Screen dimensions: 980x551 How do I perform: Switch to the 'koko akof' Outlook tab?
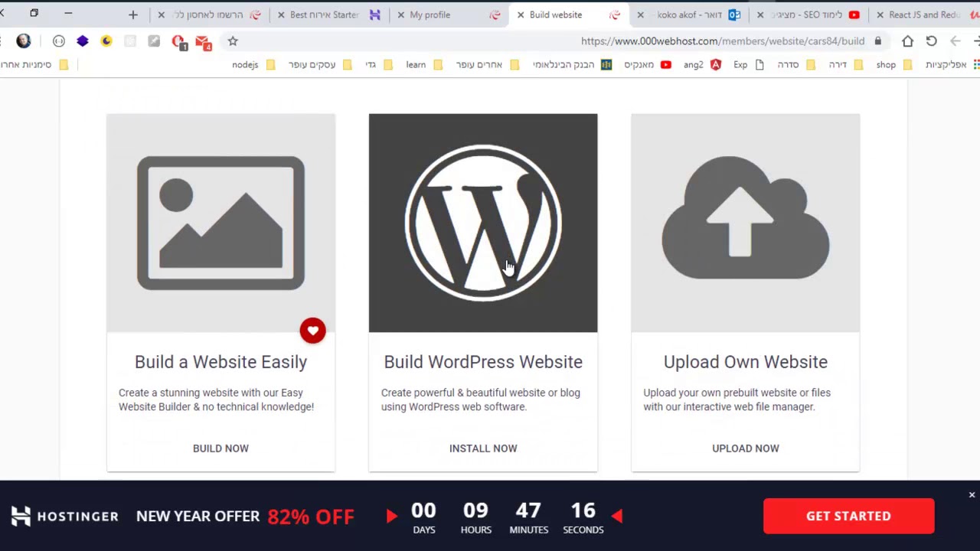(689, 15)
